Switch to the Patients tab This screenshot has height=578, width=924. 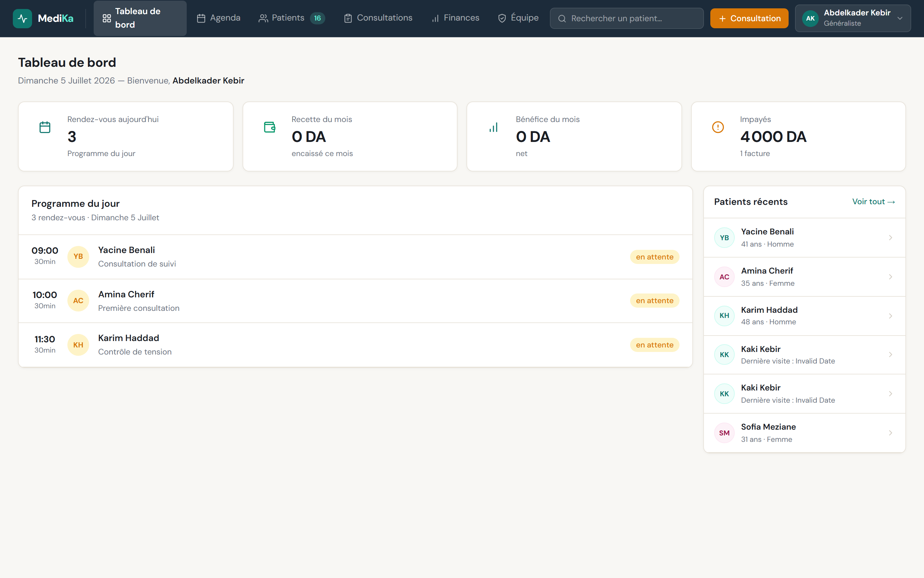click(x=292, y=18)
